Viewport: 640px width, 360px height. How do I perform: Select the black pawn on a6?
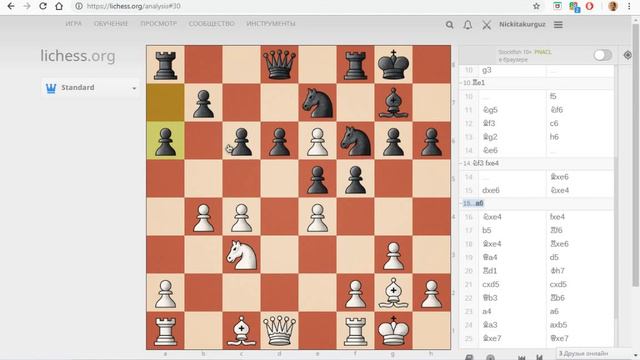pos(165,140)
